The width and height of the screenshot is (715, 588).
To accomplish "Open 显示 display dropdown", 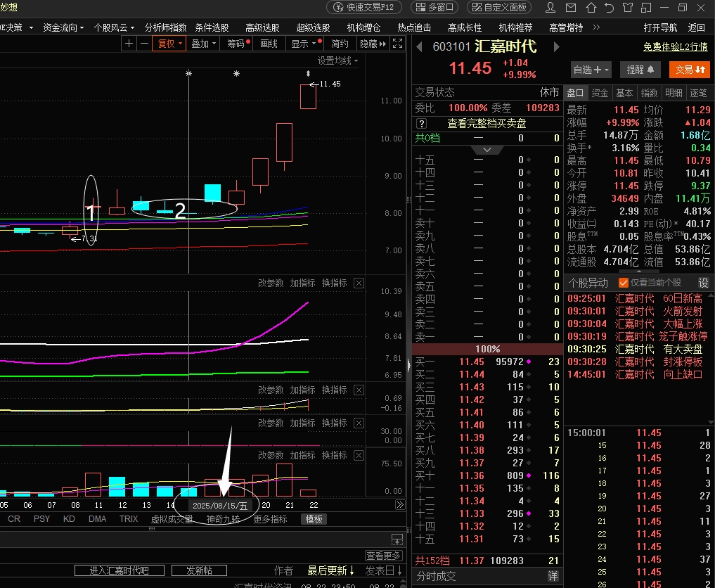I will pos(304,44).
